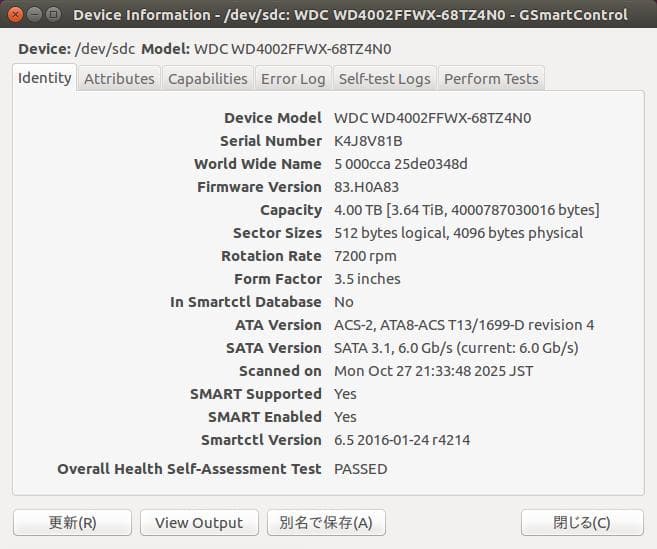Click serial number K4J8V81B

(368, 141)
